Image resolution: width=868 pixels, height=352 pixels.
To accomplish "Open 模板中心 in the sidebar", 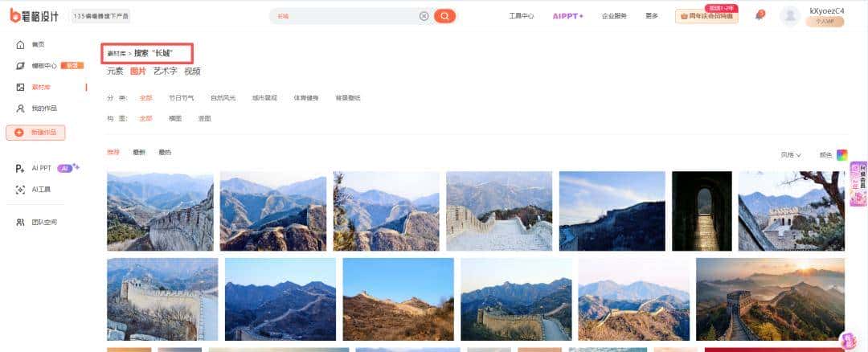I will point(44,66).
